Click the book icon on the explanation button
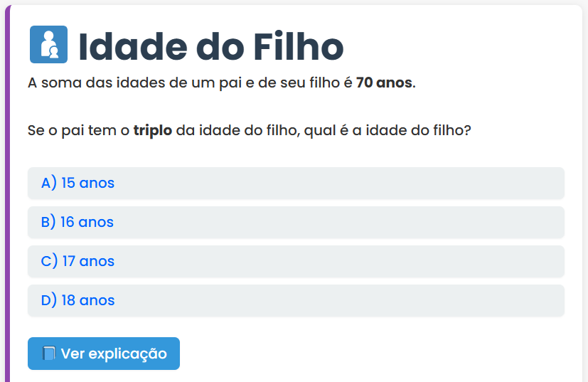 point(49,354)
